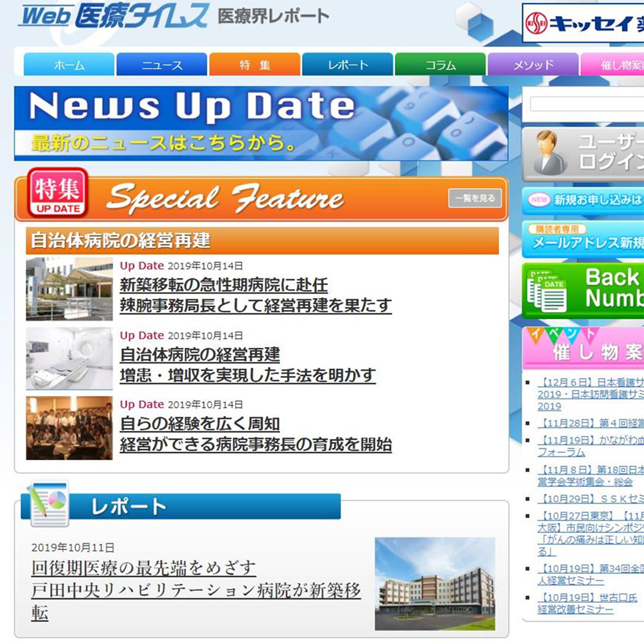Click the Back Number document icon
Viewport: 644px width, 644px height.
(x=547, y=291)
